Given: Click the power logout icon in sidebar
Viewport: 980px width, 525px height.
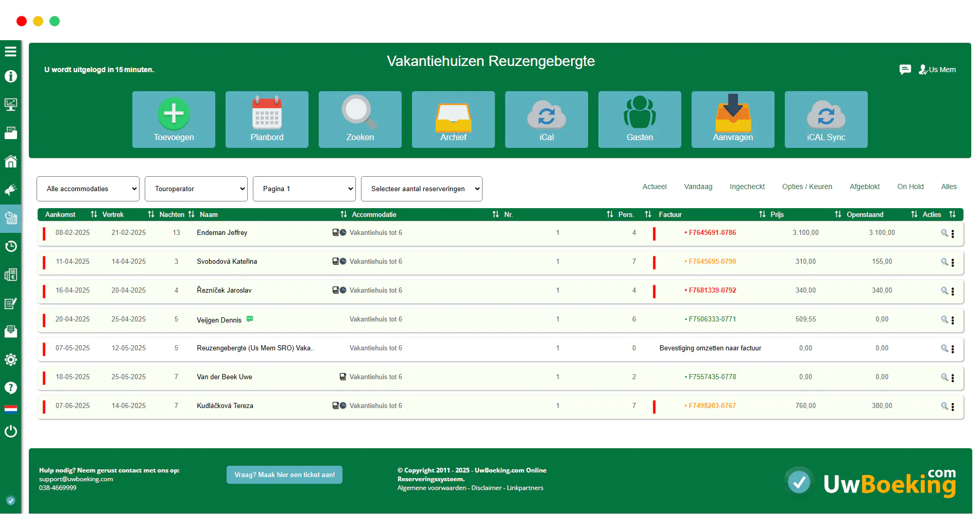Looking at the screenshot, I should coord(11,431).
